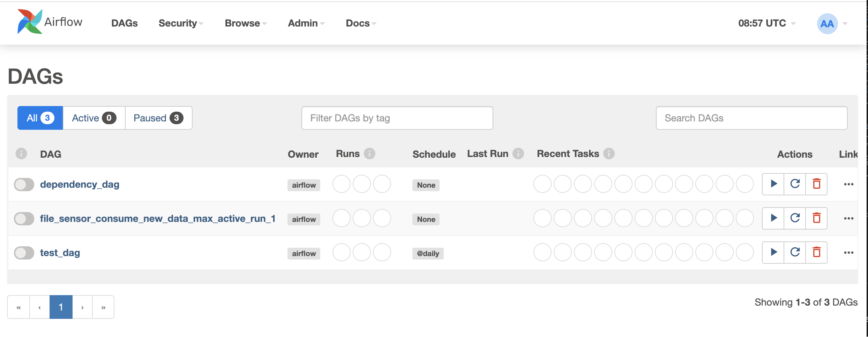
Task: Refresh the test_dag using its refresh icon
Action: tap(794, 252)
